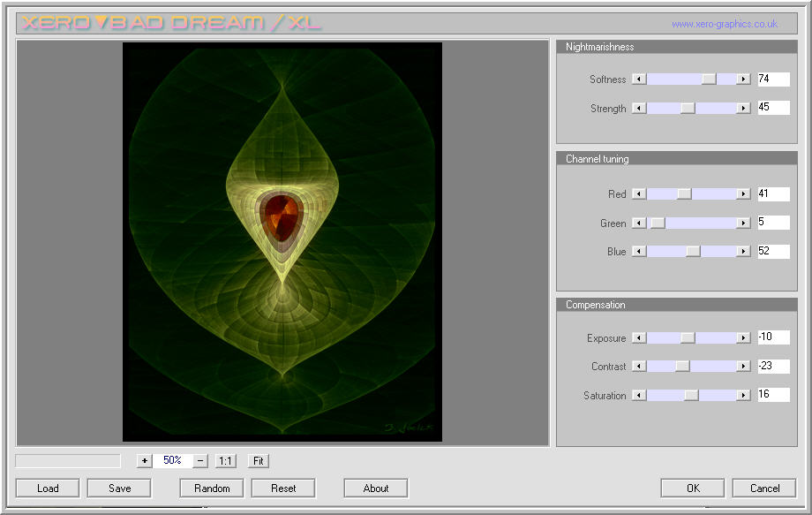Lower Contrast using its left arrow
The width and height of the screenshot is (812, 515).
(639, 367)
